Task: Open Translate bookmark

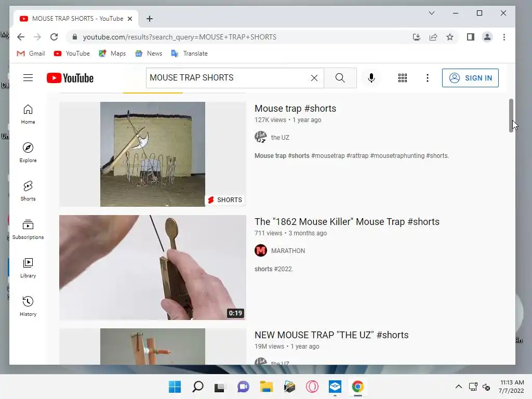Action: (x=189, y=54)
